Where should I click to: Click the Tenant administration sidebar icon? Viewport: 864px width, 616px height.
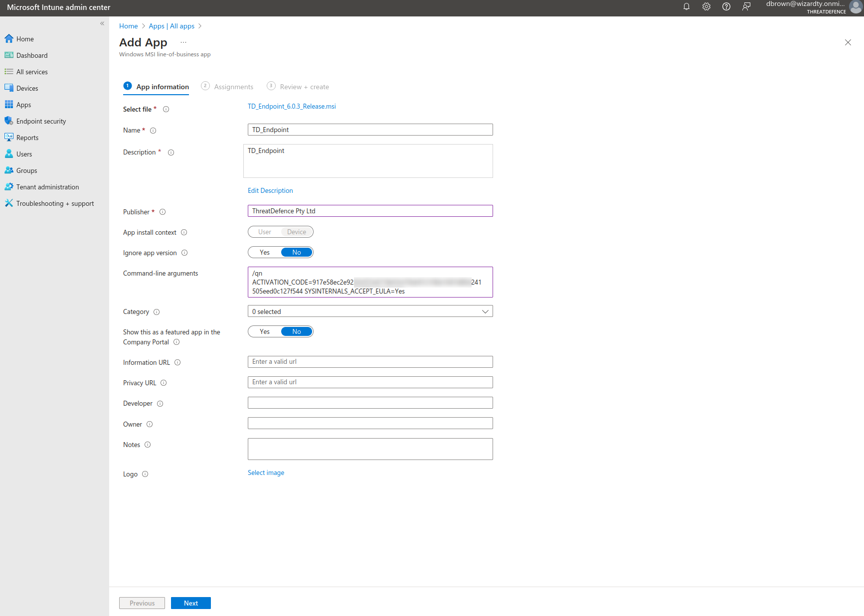pos(9,187)
